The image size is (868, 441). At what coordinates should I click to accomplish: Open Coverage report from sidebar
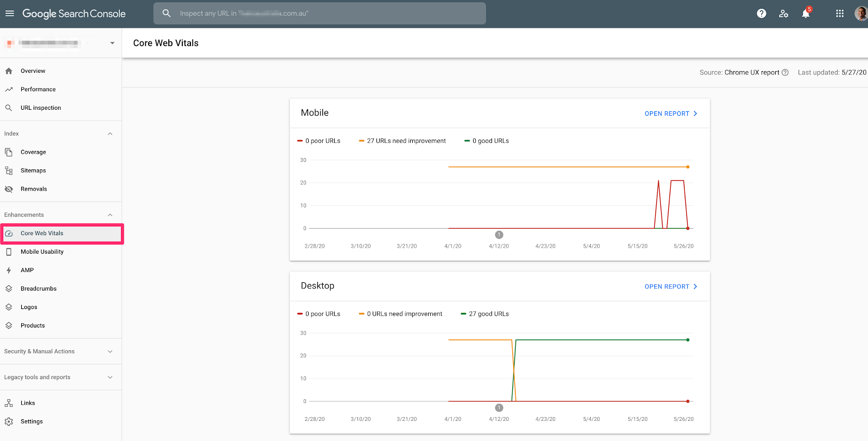[33, 152]
